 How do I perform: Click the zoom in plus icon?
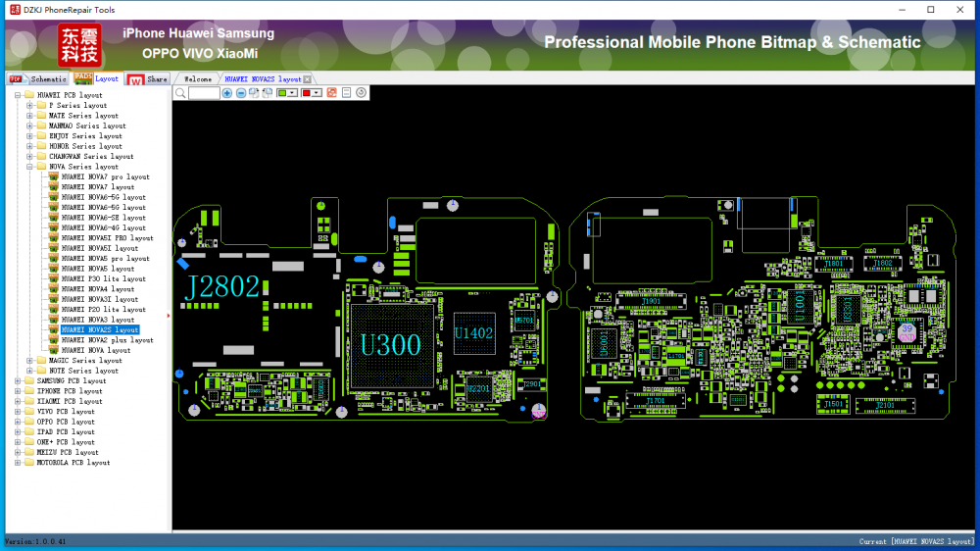click(227, 93)
